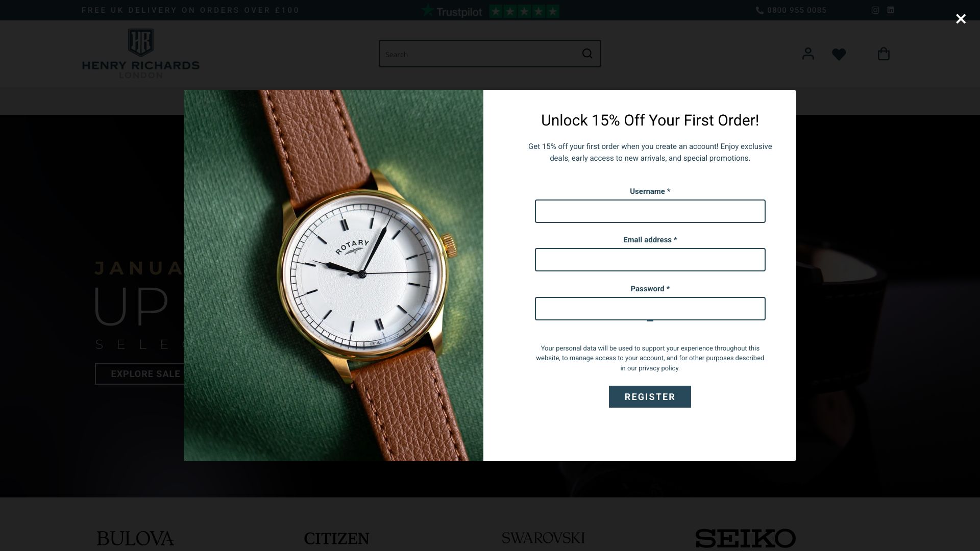Click the Explore Sale button

pos(139,374)
